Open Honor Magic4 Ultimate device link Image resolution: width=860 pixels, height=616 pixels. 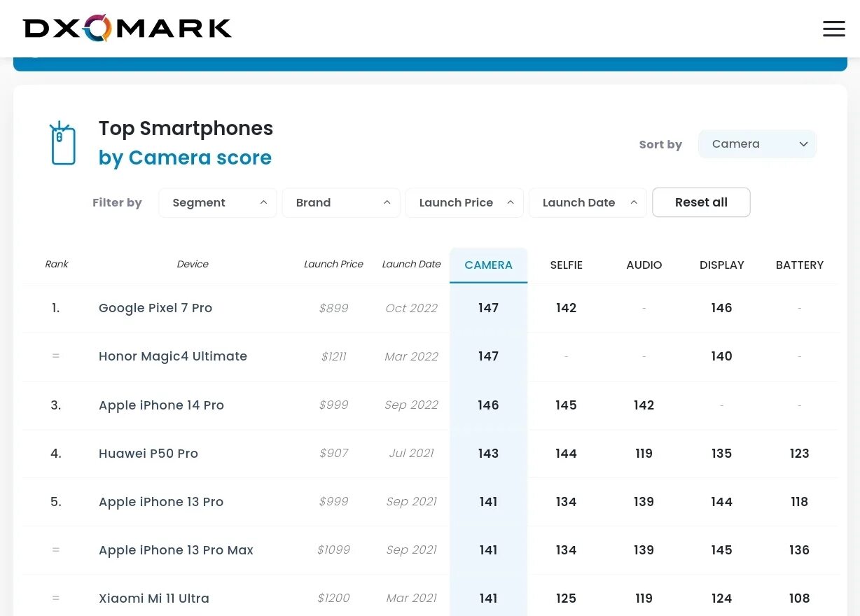coord(173,356)
